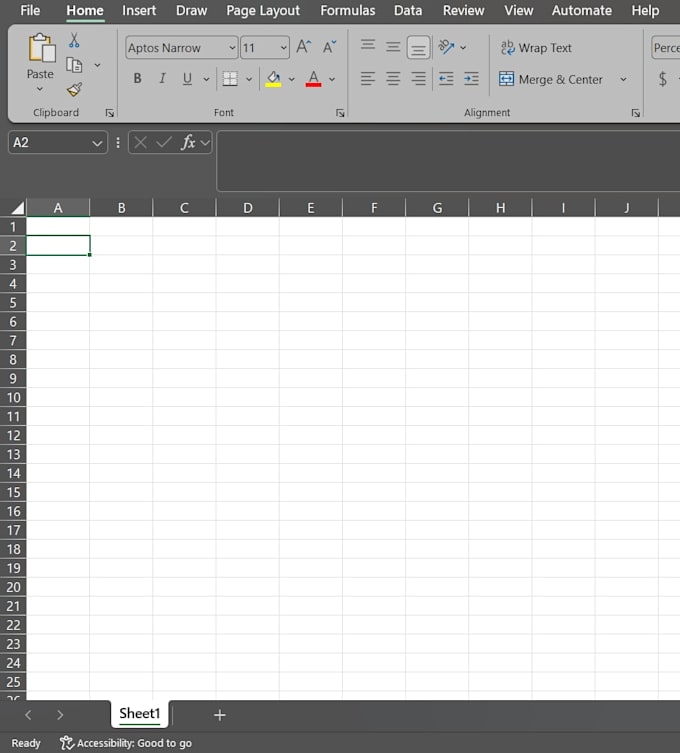
Task: Open Aptos Narrow font dropdown
Action: click(x=232, y=48)
